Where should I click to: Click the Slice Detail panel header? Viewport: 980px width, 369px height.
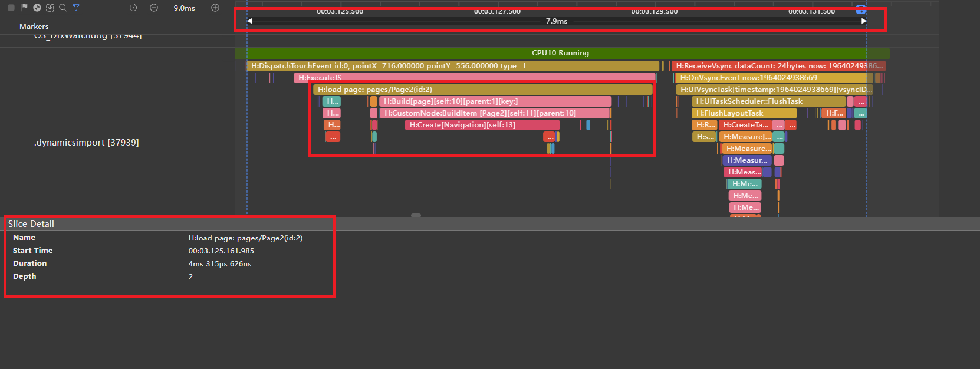pos(31,224)
